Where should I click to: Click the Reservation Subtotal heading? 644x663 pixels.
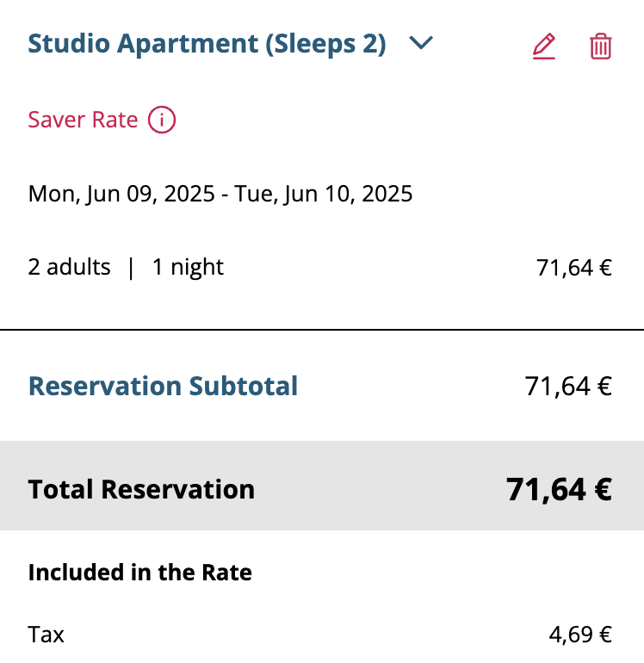(163, 386)
